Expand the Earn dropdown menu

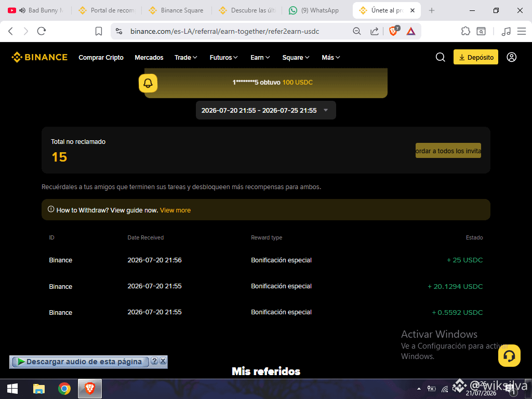[260, 58]
